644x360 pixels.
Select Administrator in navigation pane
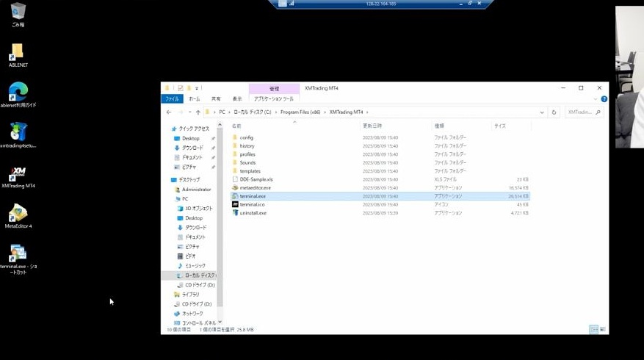(x=192, y=190)
